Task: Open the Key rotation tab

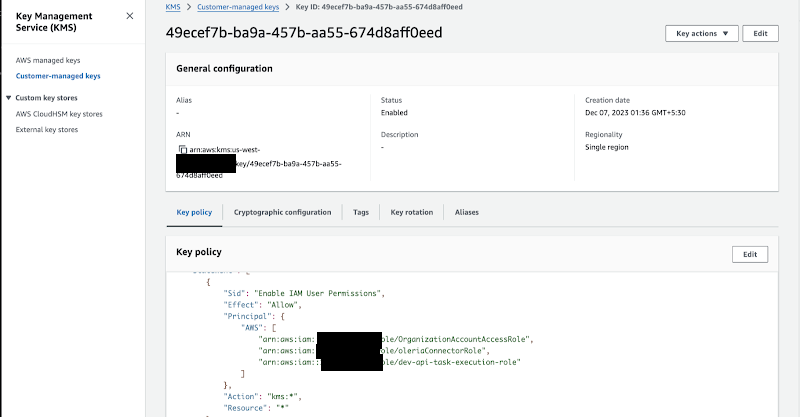Action: coord(412,212)
